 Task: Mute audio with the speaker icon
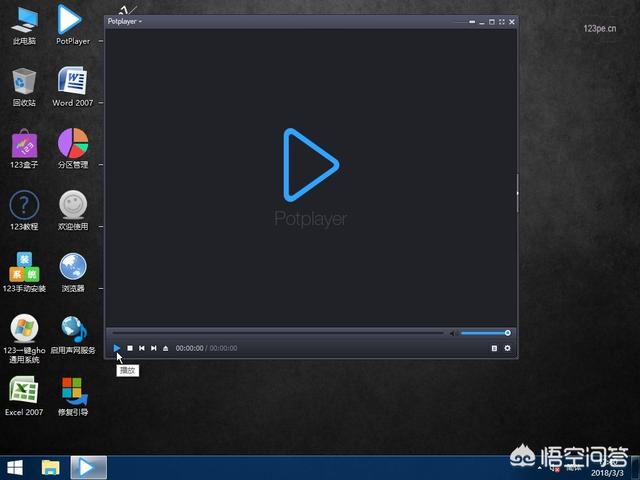[x=453, y=333]
